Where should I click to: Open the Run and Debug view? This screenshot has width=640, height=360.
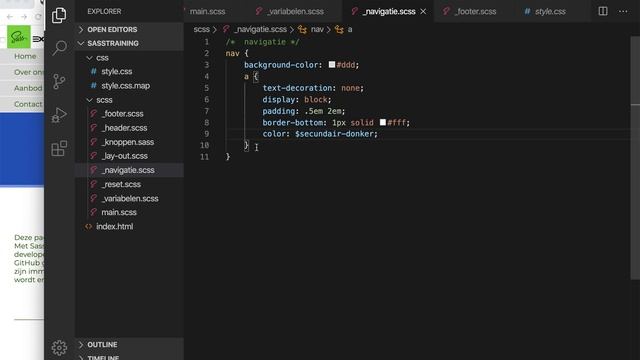point(59,115)
